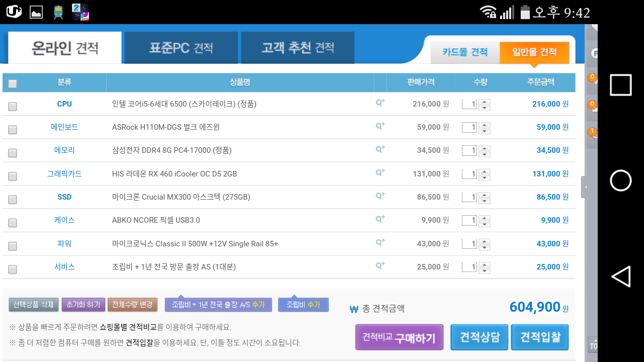Viewport: 644px width, 362px height.
Task: Open the 그래픽카드 category link
Action: pyautogui.click(x=64, y=174)
